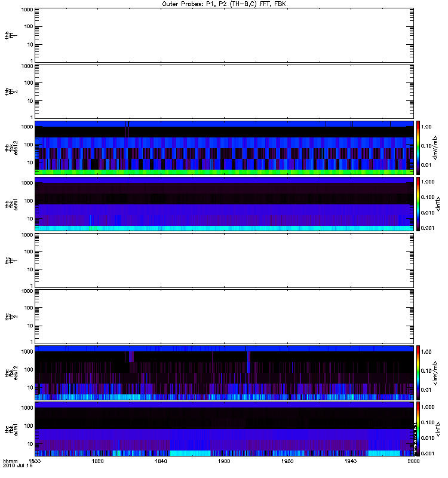Viewport: 448px width, 478px height.
Task: Click the "0.010" value on thb scm1 color bar
Action: pos(428,213)
